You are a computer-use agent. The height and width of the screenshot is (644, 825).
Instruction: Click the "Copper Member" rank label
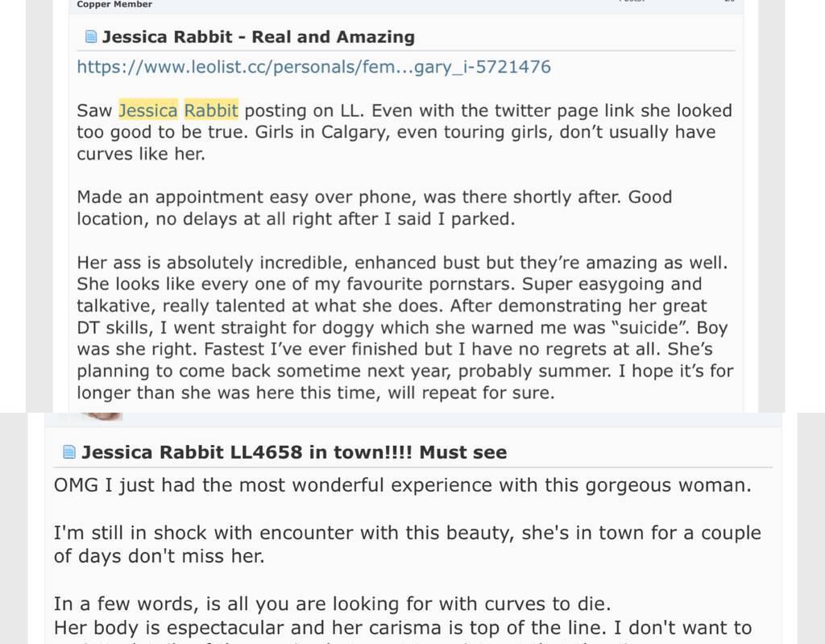[114, 4]
